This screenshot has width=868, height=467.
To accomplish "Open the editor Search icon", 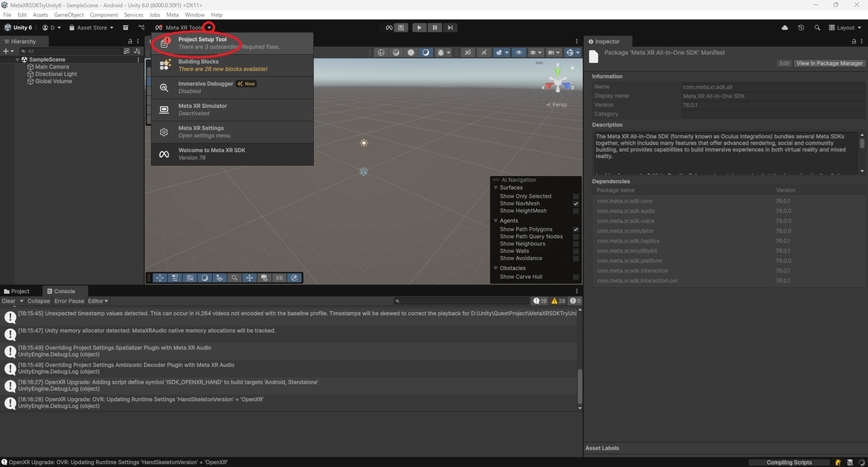I will click(817, 27).
